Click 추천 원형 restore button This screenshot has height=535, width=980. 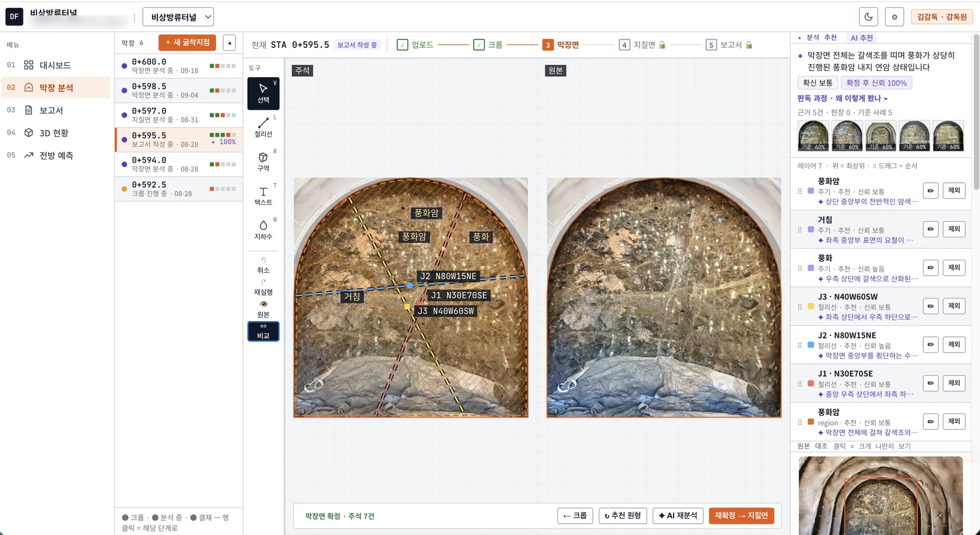click(623, 516)
